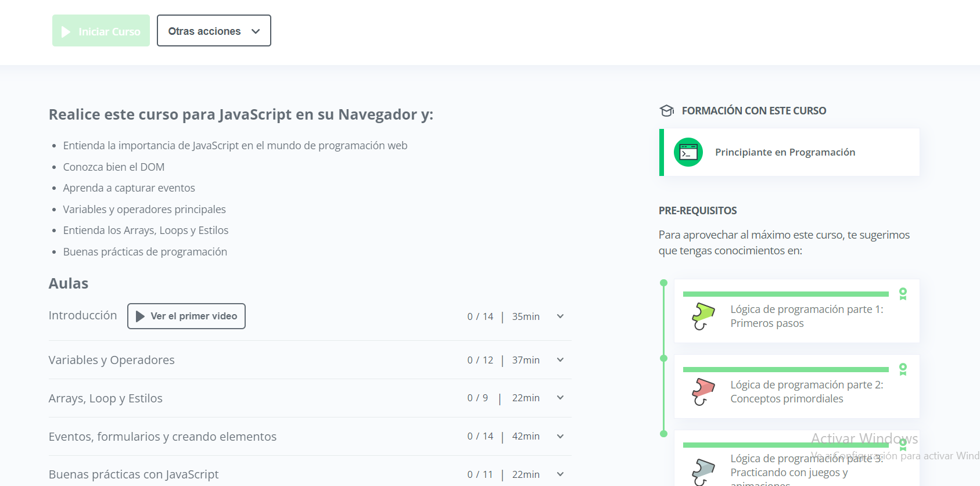Click the play icon in Iniciar Curso
The width and height of the screenshot is (980, 486).
66,31
